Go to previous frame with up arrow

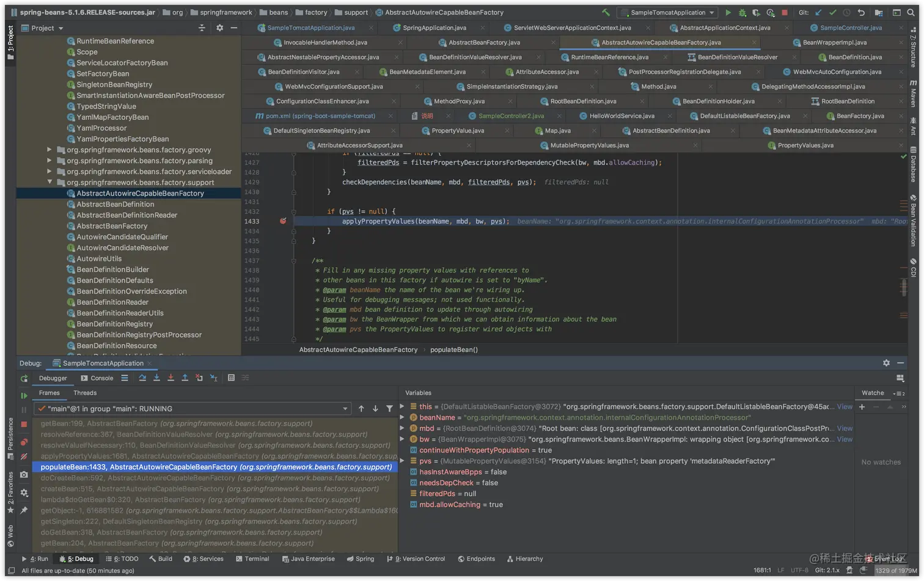click(361, 409)
